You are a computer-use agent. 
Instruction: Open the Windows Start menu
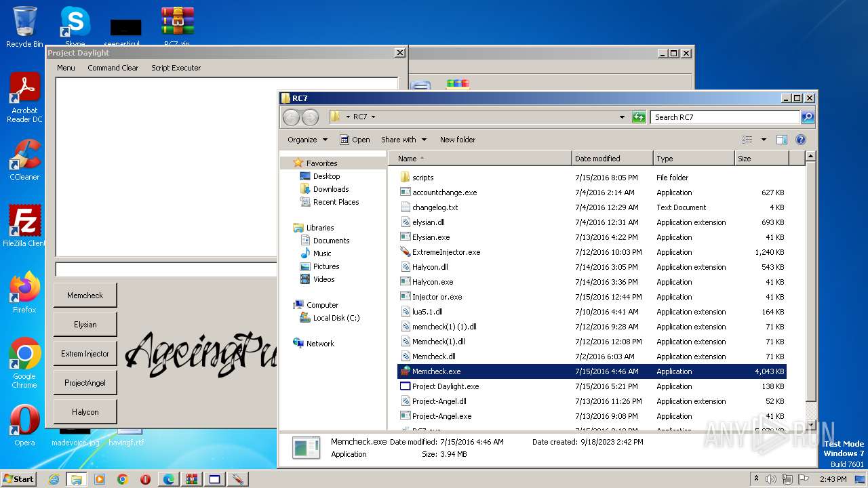[18, 479]
